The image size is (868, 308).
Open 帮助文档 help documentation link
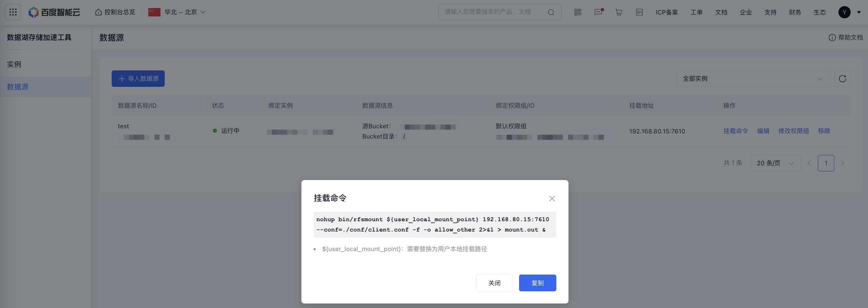point(850,37)
